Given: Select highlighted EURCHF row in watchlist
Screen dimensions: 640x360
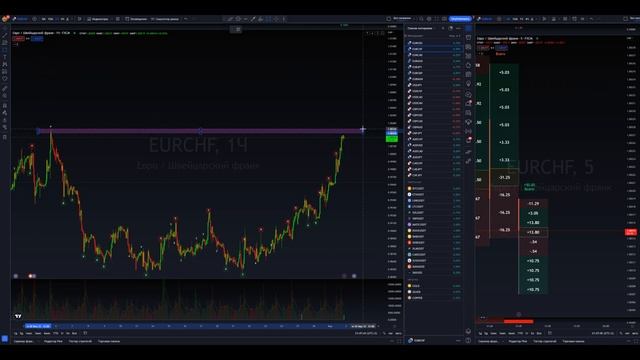Looking at the screenshot, I should pyautogui.click(x=433, y=49).
